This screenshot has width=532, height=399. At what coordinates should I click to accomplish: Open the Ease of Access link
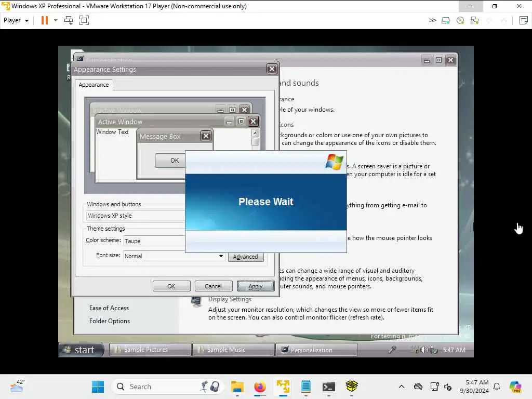(109, 308)
